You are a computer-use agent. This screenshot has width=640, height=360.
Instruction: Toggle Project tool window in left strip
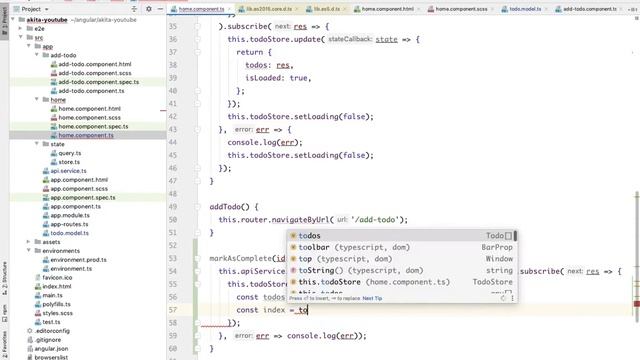pos(4,20)
